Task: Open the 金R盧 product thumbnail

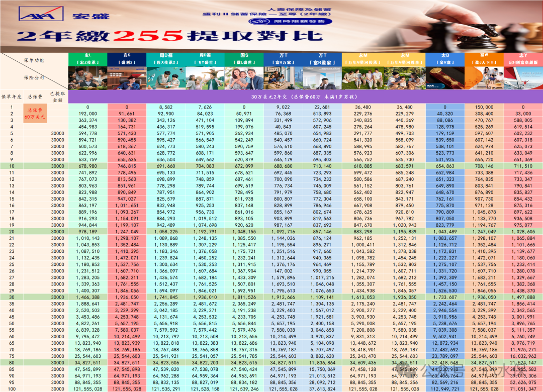Action: click(445, 78)
